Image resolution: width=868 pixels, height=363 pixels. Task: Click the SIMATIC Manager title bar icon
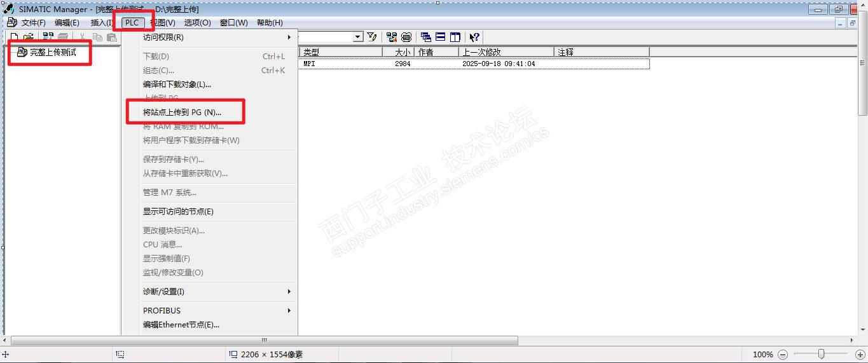(x=9, y=9)
